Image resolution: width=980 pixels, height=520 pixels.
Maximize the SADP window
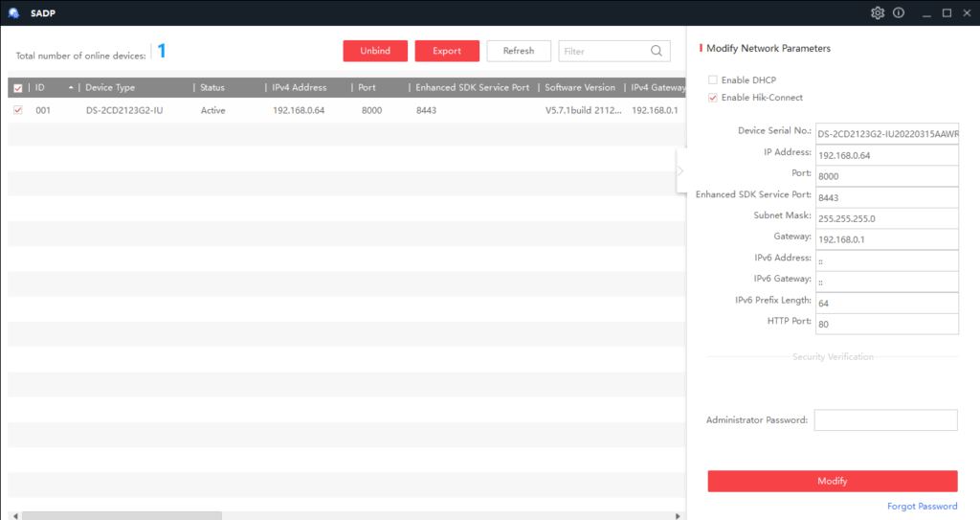(947, 12)
